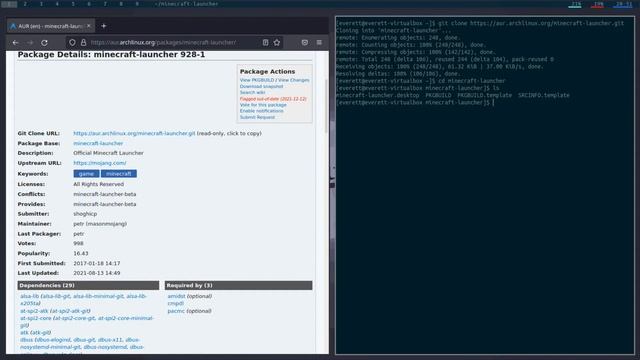Bookmark this page with the star
640x360 pixels.
point(277,42)
